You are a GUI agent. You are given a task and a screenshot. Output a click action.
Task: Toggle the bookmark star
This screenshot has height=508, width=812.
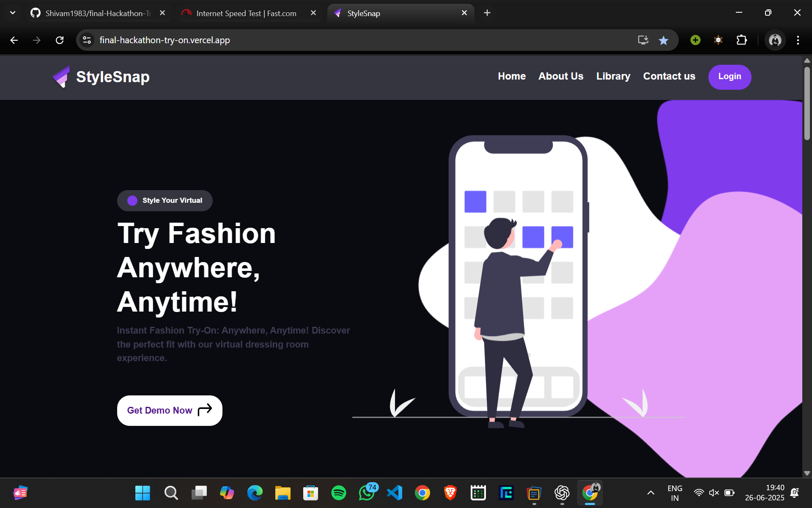pos(664,40)
